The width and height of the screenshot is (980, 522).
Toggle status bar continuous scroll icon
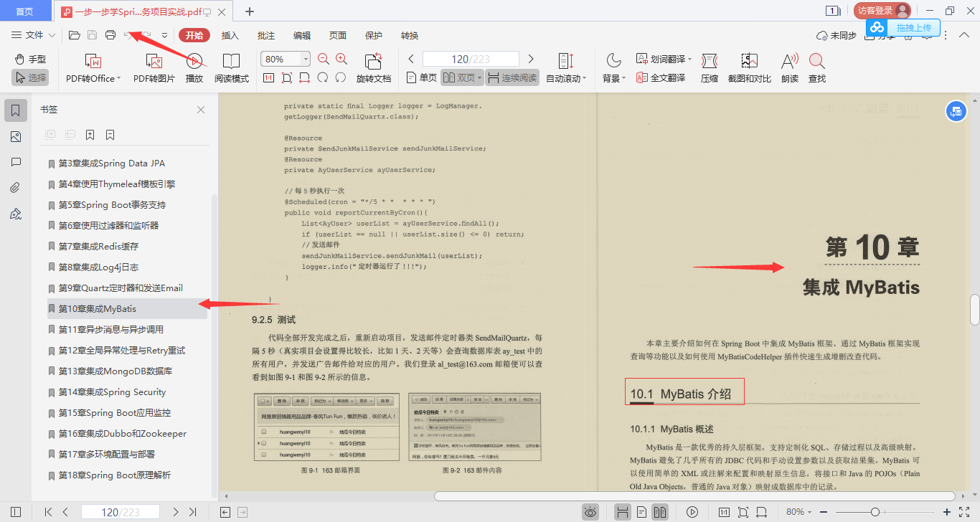point(623,512)
